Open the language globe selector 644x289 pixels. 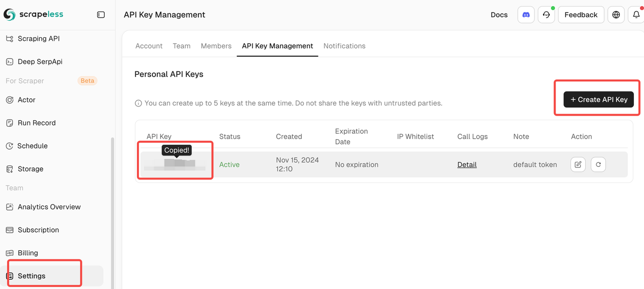pos(616,15)
